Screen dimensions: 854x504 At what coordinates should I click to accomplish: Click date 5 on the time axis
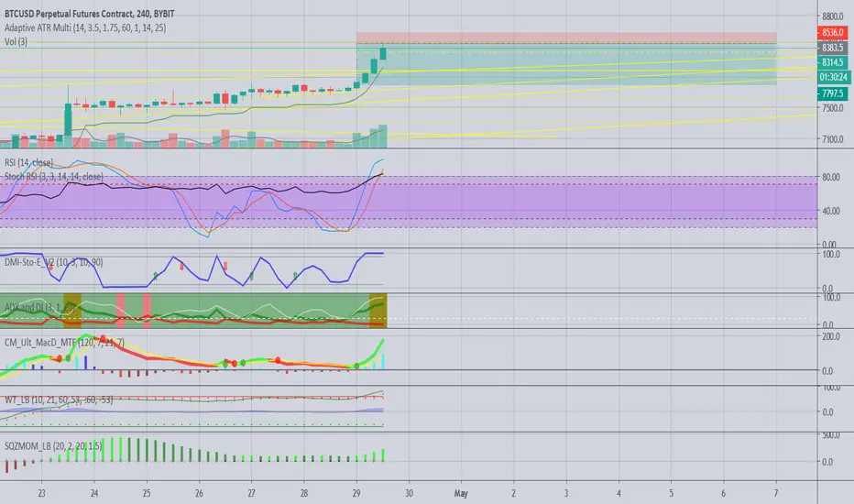point(671,493)
